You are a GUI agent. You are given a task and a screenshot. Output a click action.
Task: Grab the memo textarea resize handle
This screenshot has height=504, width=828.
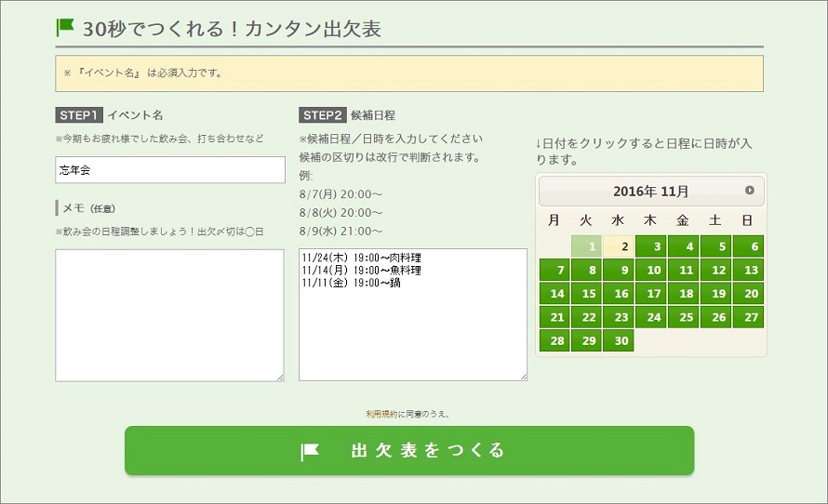(280, 377)
